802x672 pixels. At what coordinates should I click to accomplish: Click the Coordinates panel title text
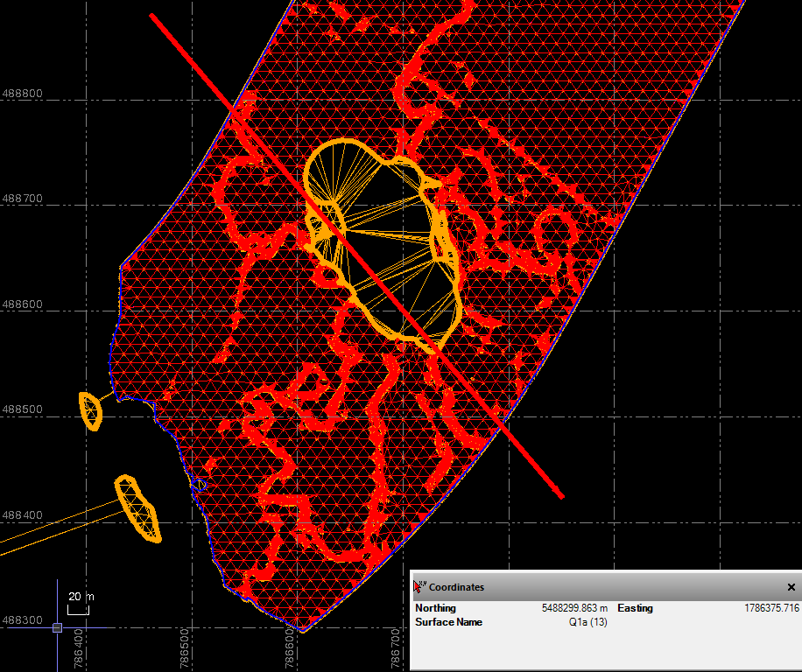(x=456, y=587)
